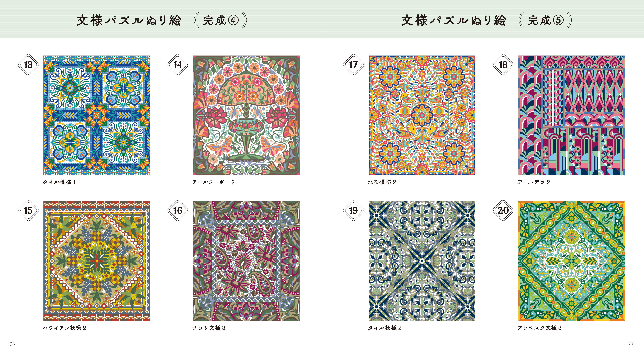The width and height of the screenshot is (644, 356).
Task: Click the number 20 diamond badge
Action: (x=503, y=210)
